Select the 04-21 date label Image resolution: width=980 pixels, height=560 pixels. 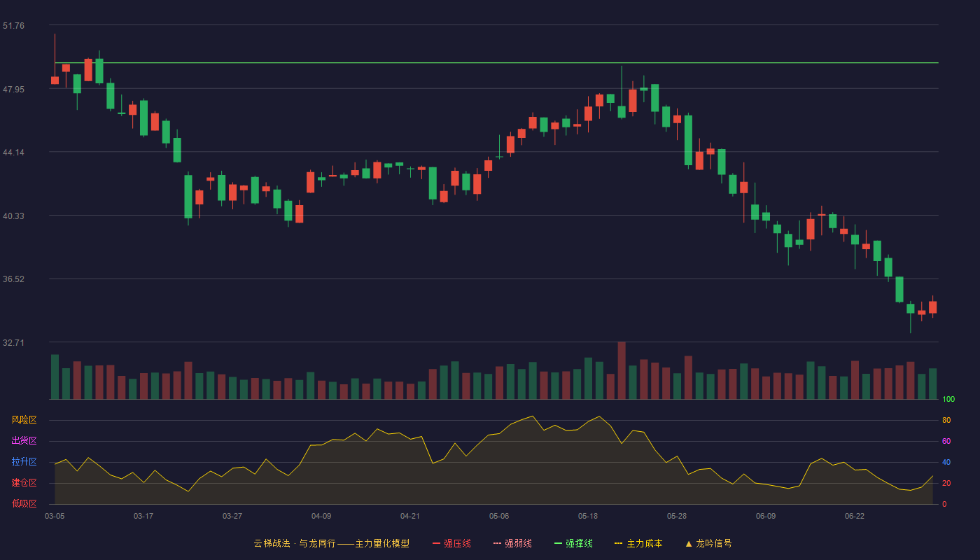pos(410,516)
